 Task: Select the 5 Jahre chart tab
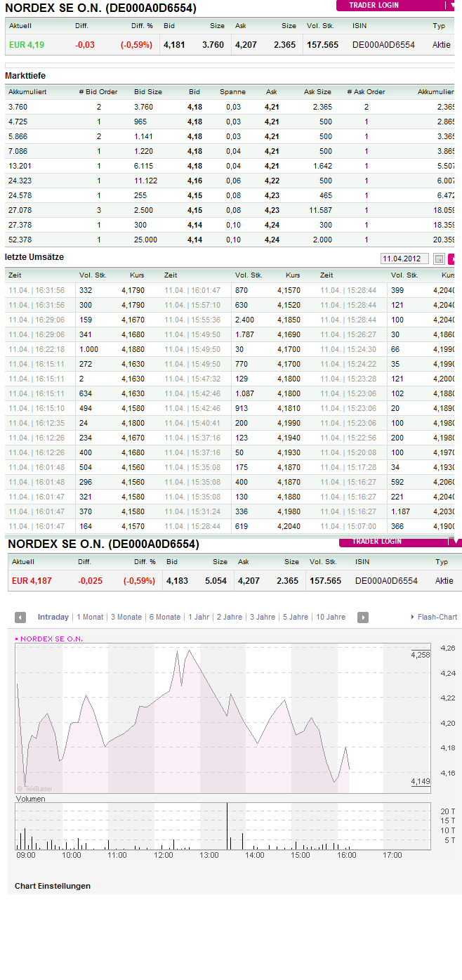296,618
